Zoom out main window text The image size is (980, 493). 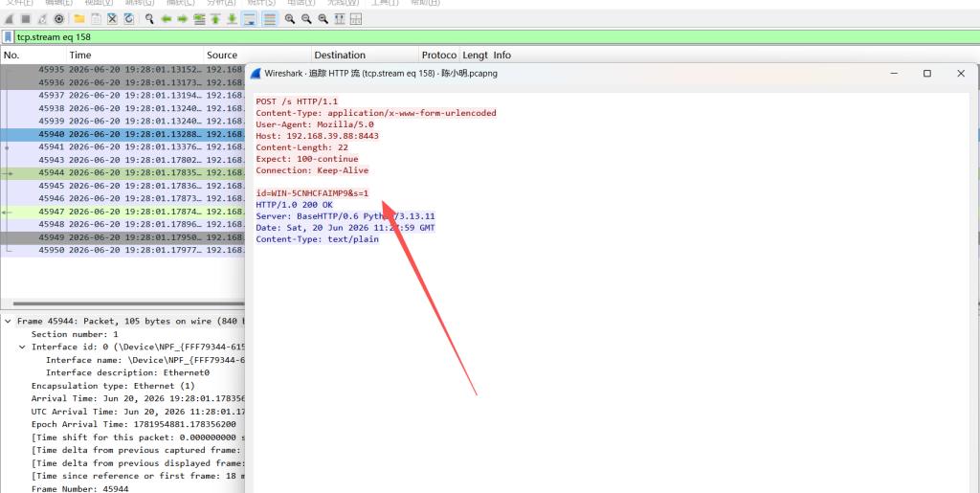pyautogui.click(x=306, y=19)
